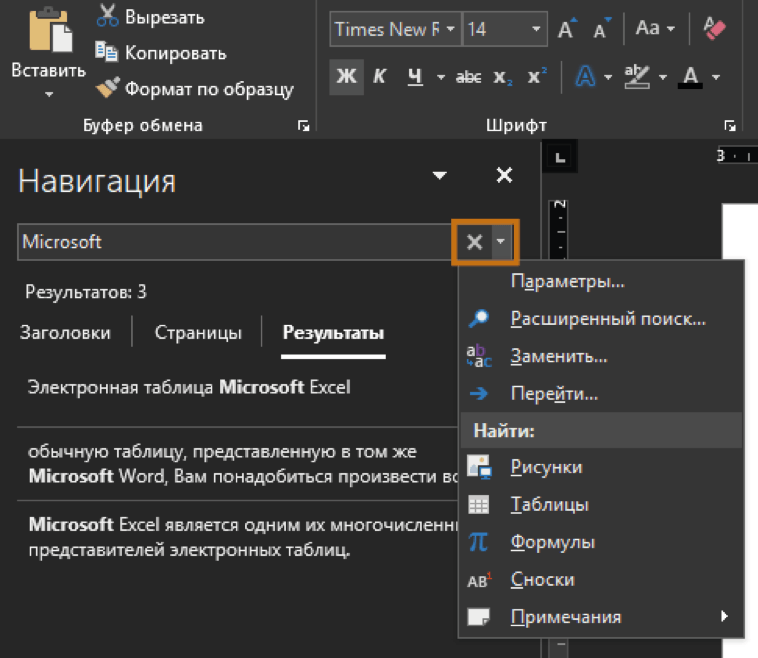The height and width of the screenshot is (658, 758).
Task: Click the Таблицы grid icon
Action: click(x=479, y=505)
